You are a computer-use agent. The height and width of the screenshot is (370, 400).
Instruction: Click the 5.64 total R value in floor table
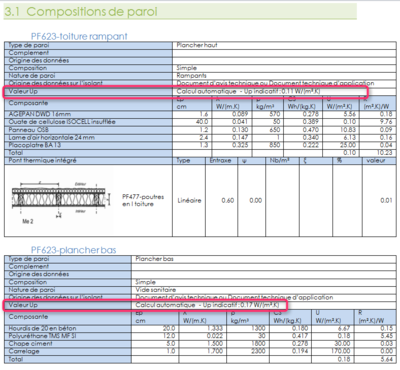pyautogui.click(x=387, y=359)
